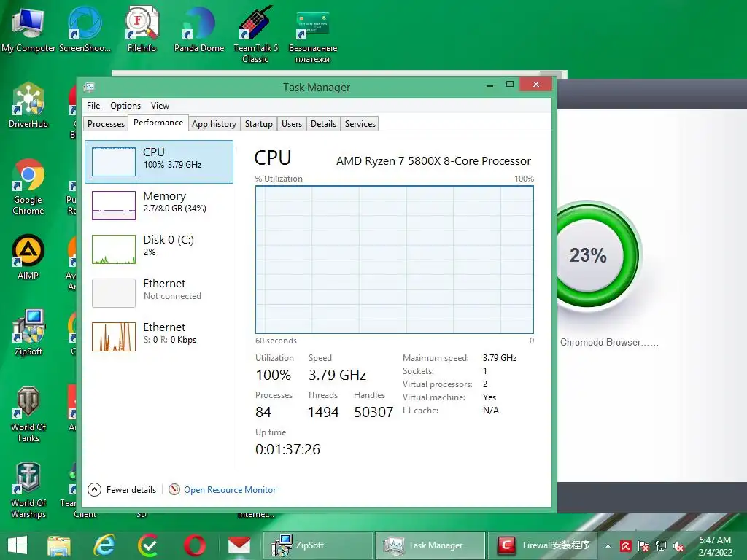Select Disk 0 (C:) performance item

159,249
